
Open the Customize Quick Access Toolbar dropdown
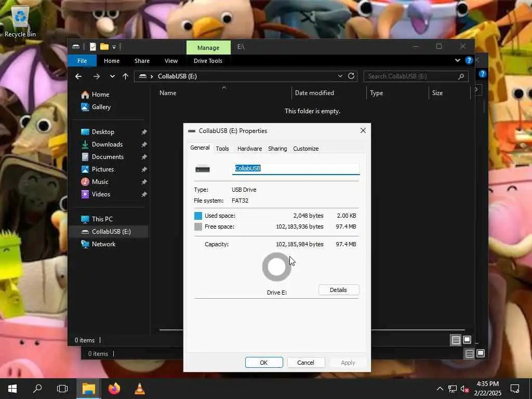coord(114,47)
